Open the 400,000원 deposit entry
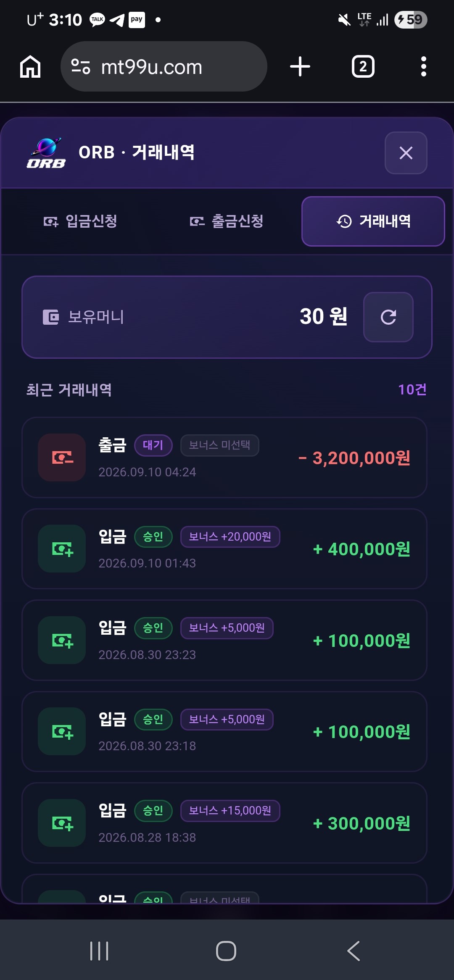Image resolution: width=454 pixels, height=980 pixels. pos(224,549)
